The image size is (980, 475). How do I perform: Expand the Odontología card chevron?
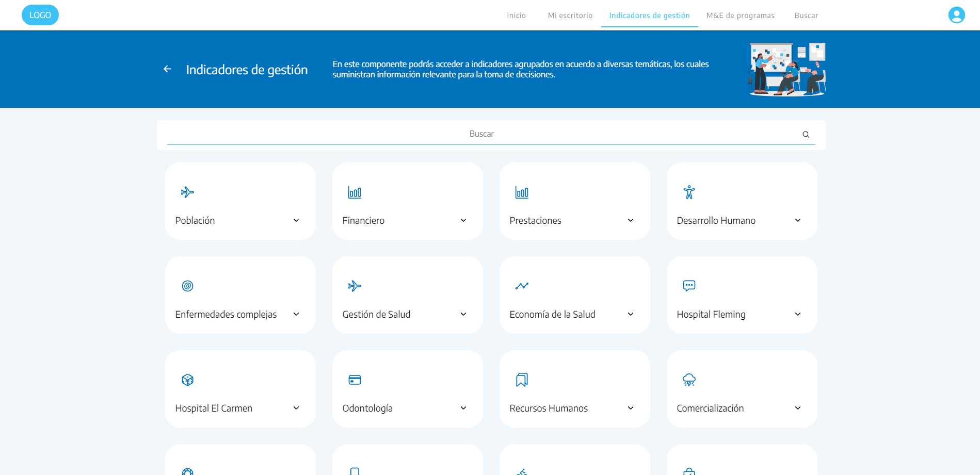coord(463,408)
